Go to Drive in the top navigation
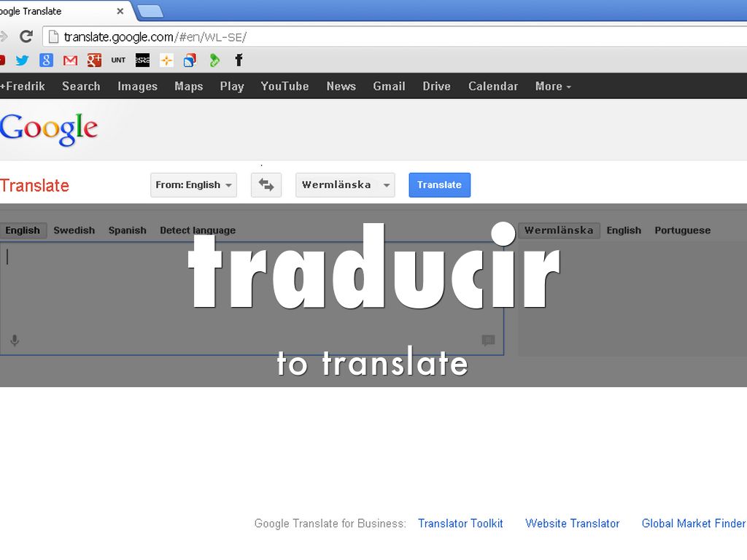747x560 pixels. click(436, 86)
